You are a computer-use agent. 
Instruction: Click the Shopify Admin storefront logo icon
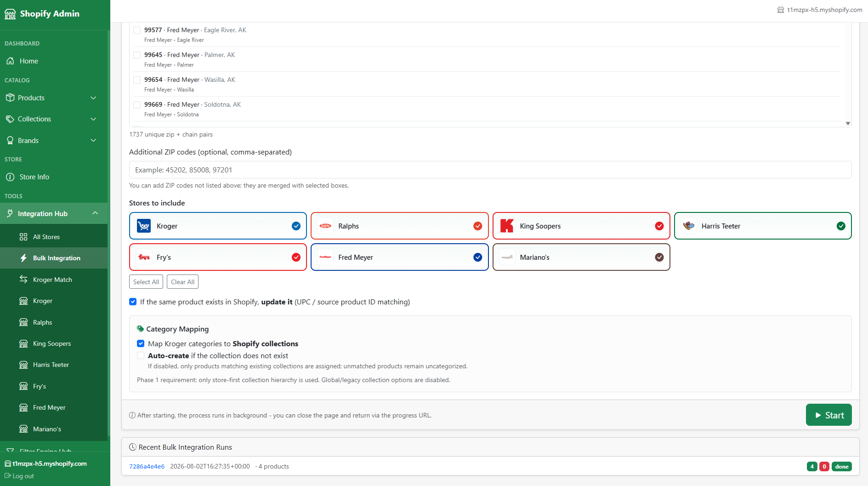(x=10, y=14)
